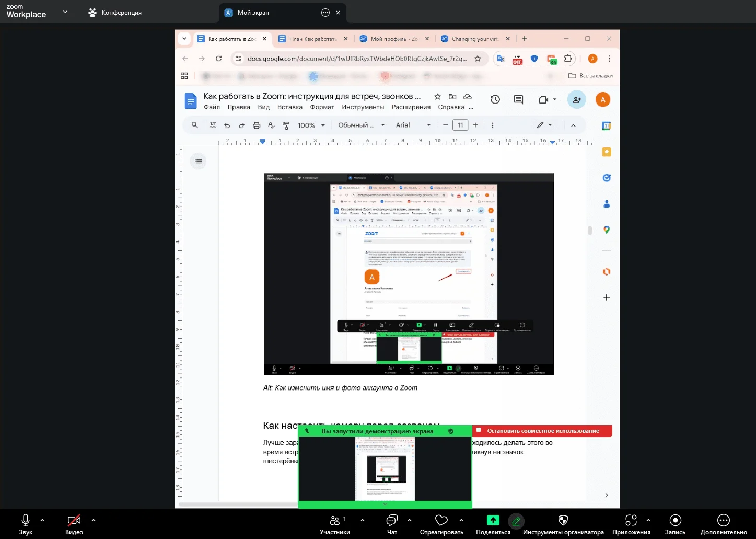Click the Chrome address bar URL
This screenshot has height=539, width=756.
[x=357, y=59]
